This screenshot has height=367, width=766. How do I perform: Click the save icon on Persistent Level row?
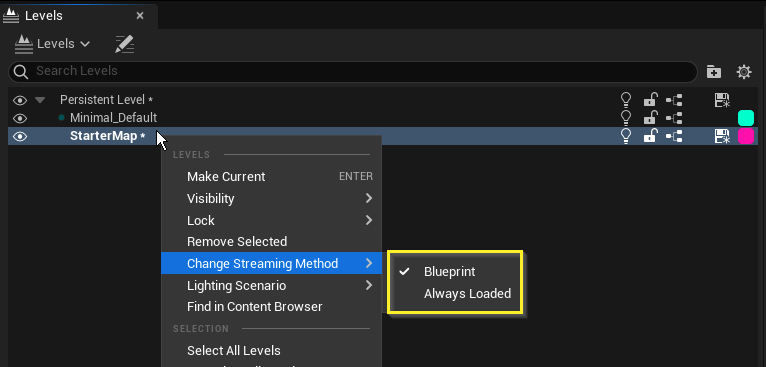[x=722, y=100]
